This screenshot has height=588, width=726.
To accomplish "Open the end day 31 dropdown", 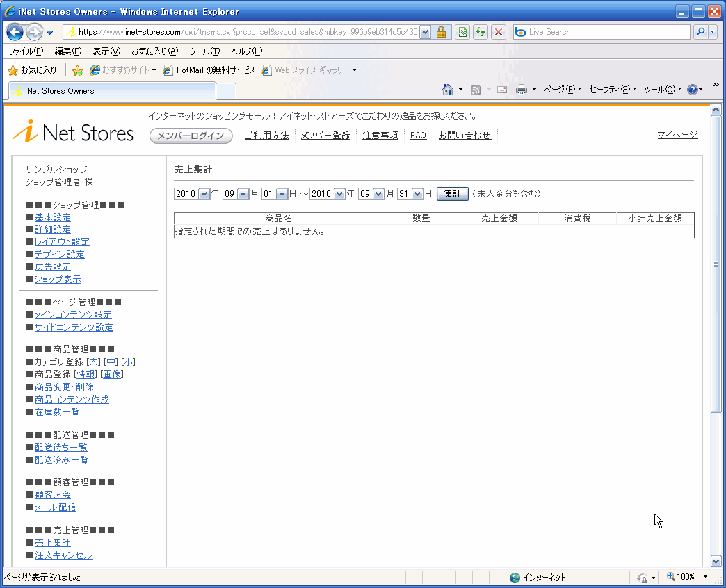I will pyautogui.click(x=417, y=194).
